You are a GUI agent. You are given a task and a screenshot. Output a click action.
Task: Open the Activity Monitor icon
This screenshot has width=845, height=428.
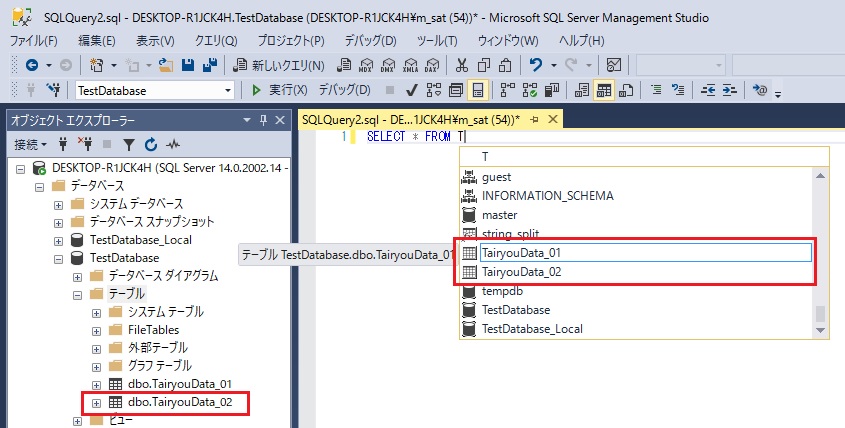[614, 66]
